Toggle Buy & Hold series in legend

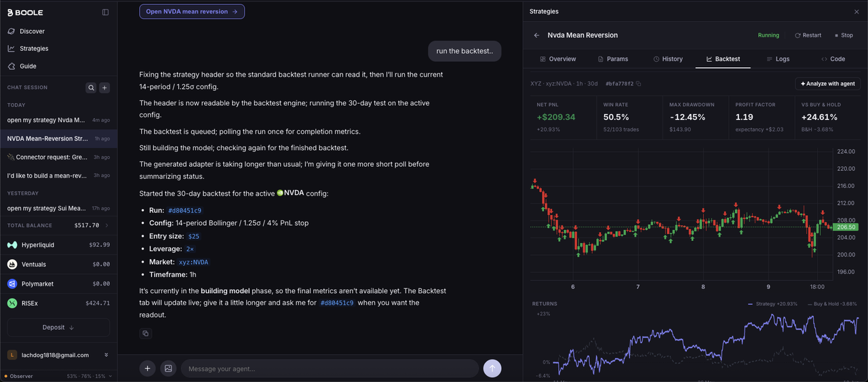[x=832, y=304]
